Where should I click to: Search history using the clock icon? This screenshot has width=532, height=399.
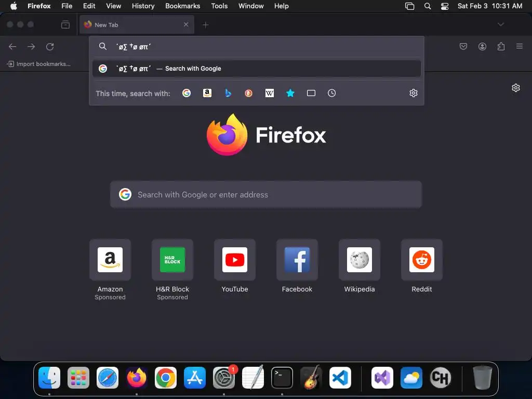332,93
